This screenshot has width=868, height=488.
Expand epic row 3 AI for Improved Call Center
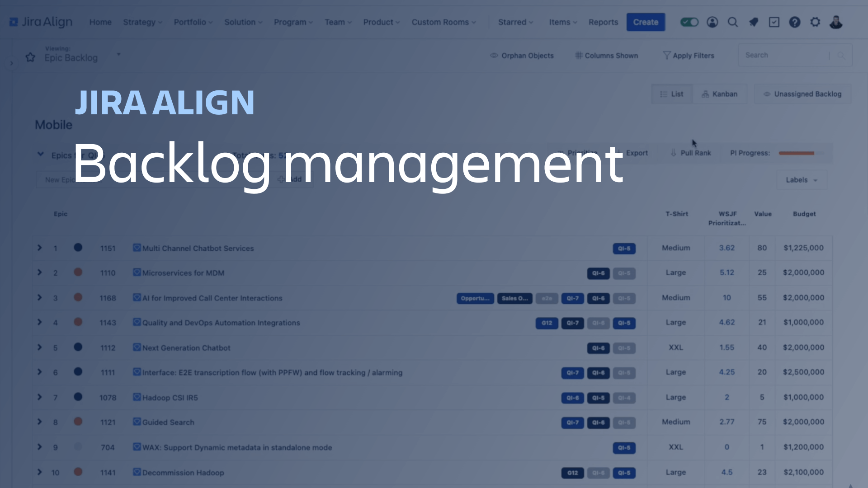39,297
